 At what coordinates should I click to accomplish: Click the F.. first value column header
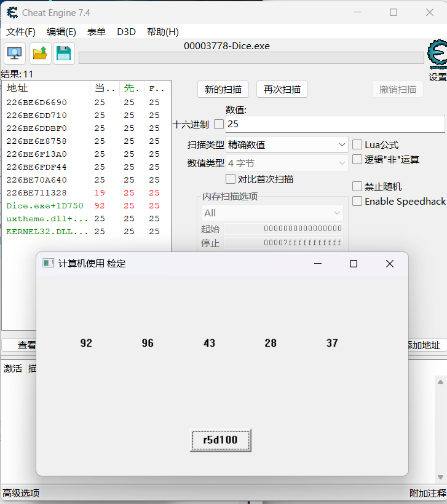point(157,88)
